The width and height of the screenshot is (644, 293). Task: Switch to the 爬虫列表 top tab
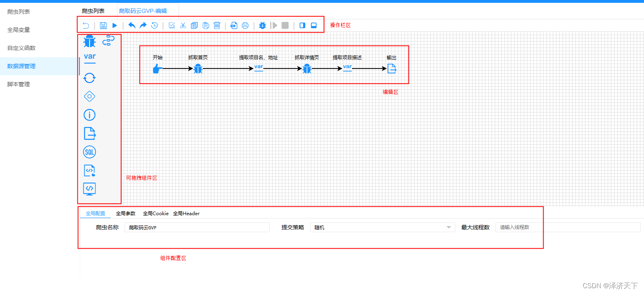coord(93,11)
